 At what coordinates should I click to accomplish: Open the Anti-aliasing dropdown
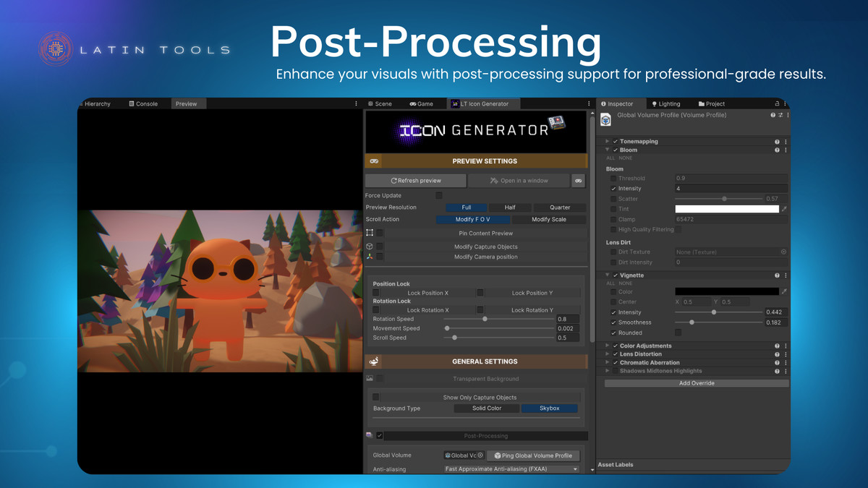tap(511, 469)
